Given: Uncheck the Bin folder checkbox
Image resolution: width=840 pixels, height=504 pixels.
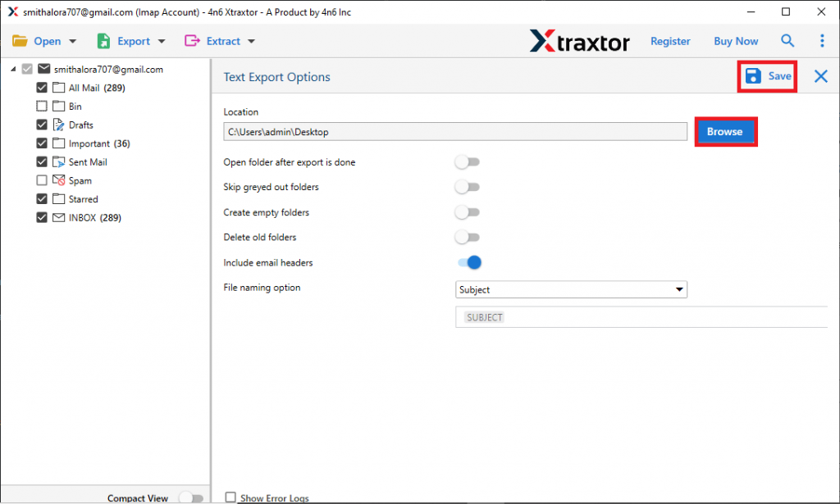Looking at the screenshot, I should point(41,106).
